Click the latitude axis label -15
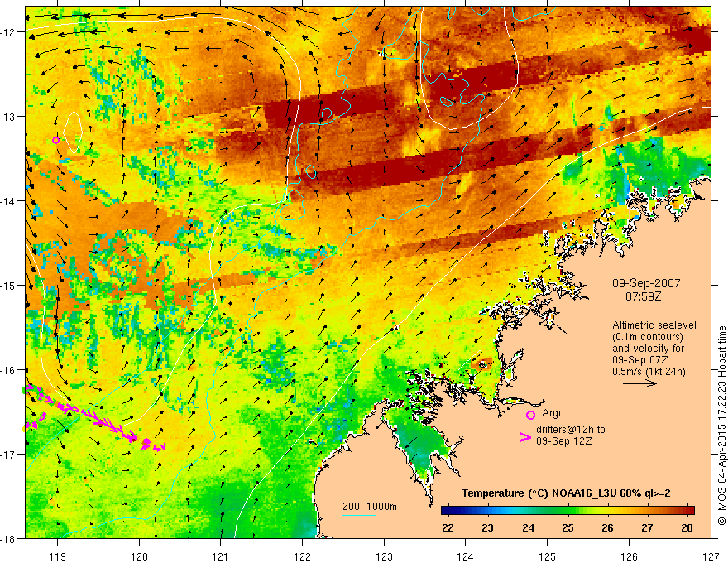The image size is (728, 563). [9, 285]
